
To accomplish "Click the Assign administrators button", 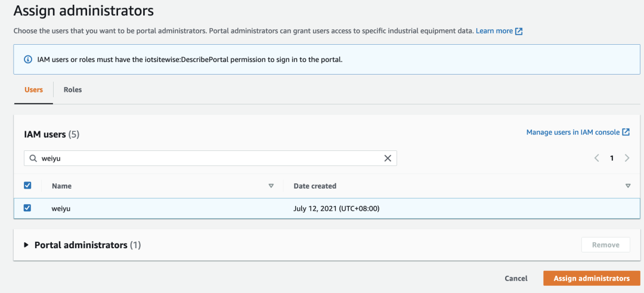I will coord(591,279).
